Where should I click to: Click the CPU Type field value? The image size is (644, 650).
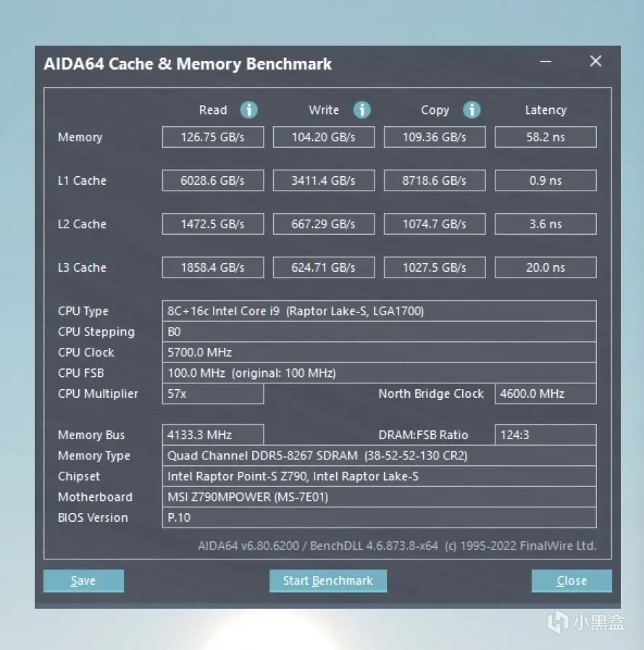pyautogui.click(x=379, y=311)
